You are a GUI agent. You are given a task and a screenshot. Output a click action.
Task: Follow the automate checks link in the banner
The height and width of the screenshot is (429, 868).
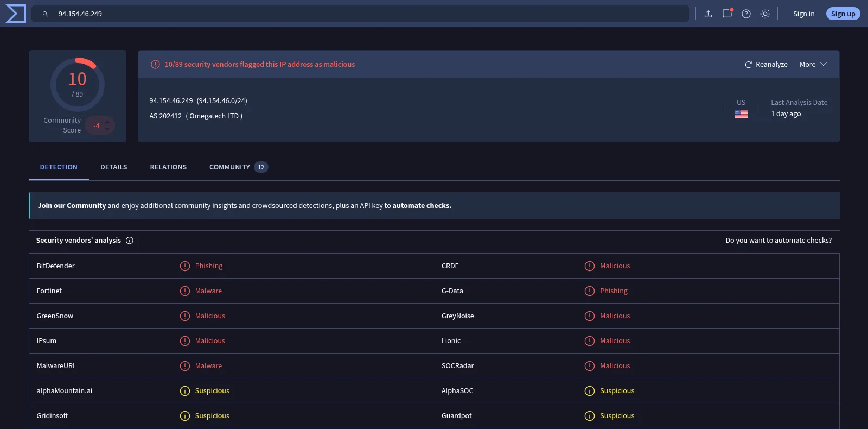point(422,206)
